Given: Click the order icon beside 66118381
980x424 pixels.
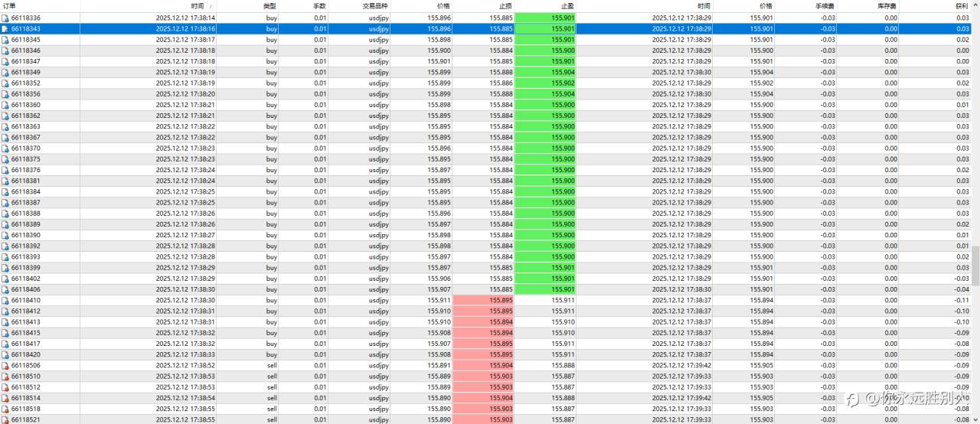Looking at the screenshot, I should (x=5, y=181).
